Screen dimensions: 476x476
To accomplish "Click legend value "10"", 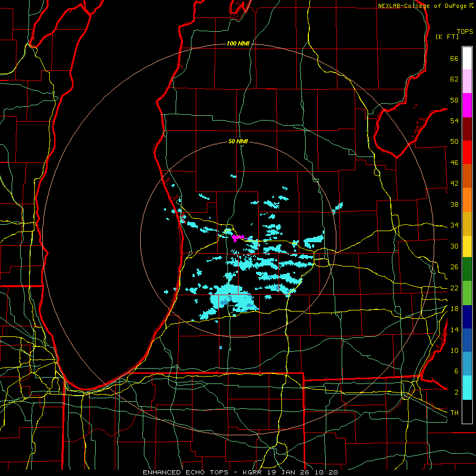I will 454,350.
